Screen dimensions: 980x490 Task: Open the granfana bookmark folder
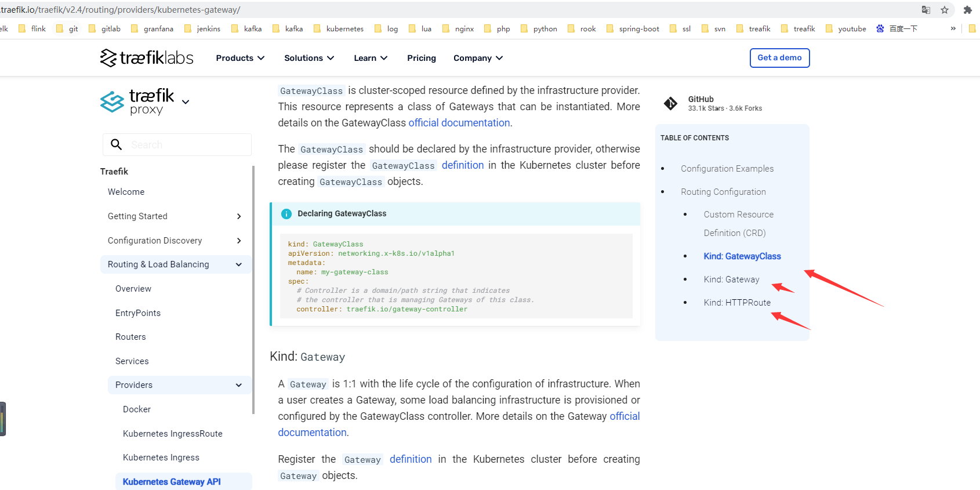(x=152, y=28)
